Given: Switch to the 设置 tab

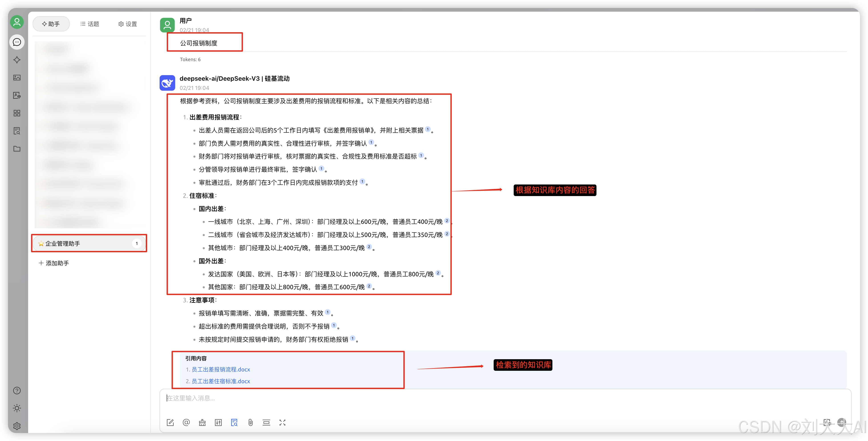Looking at the screenshot, I should pyautogui.click(x=127, y=24).
